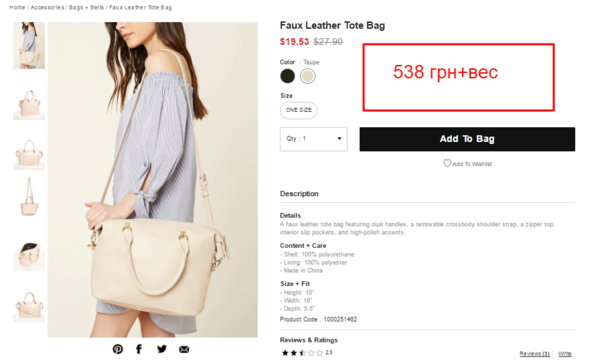The width and height of the screenshot is (600, 361).
Task: Click the heart icon for wishlist
Action: 447,163
